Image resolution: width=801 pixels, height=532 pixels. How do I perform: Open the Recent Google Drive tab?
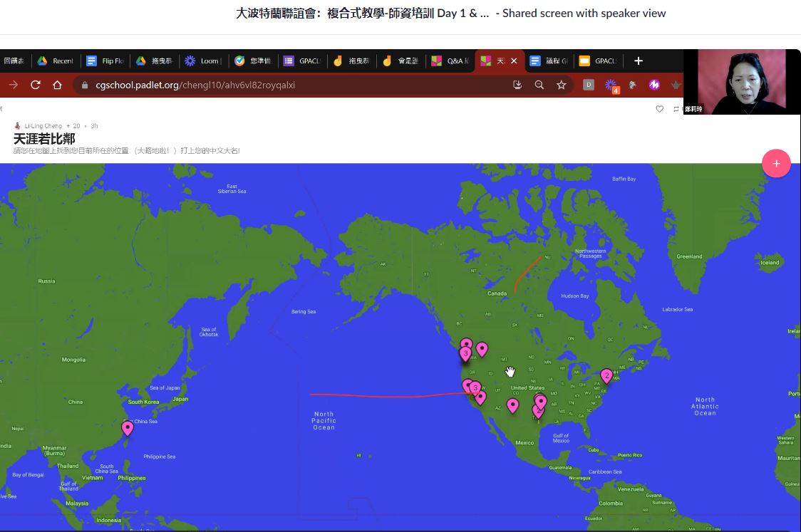point(56,61)
